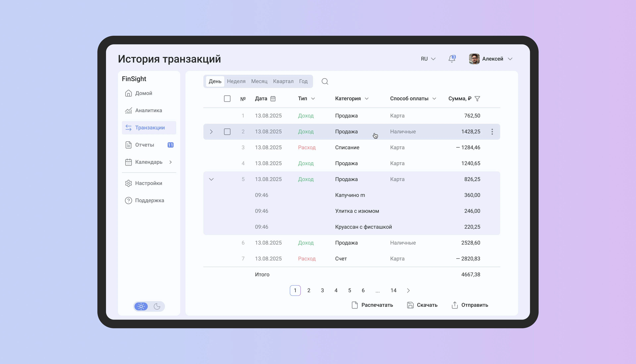Screen dimensions: 636x364
Task: Open the filter on the Сумма column
Action: coord(478,98)
